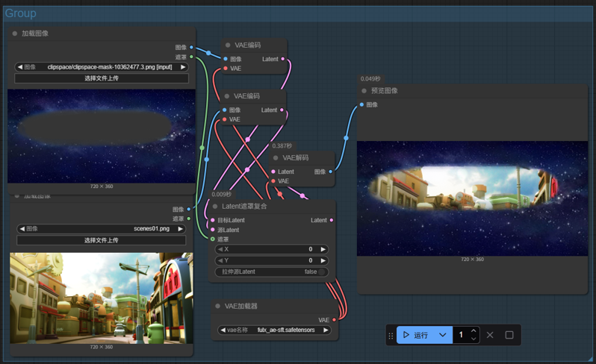Grab the run bar drag handle dots
The width and height of the screenshot is (596, 364).
tap(391, 336)
